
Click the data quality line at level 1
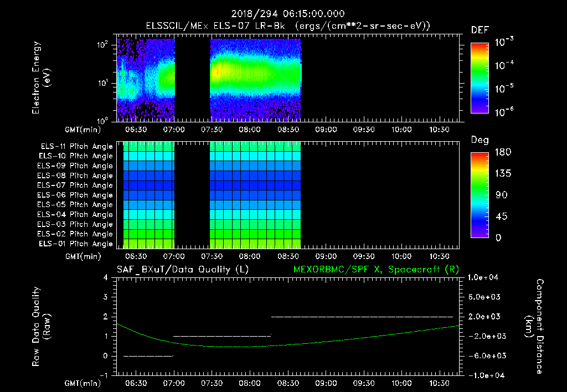point(222,336)
